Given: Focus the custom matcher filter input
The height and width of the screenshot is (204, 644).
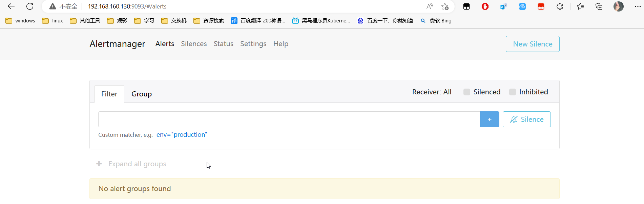Looking at the screenshot, I should tap(289, 119).
